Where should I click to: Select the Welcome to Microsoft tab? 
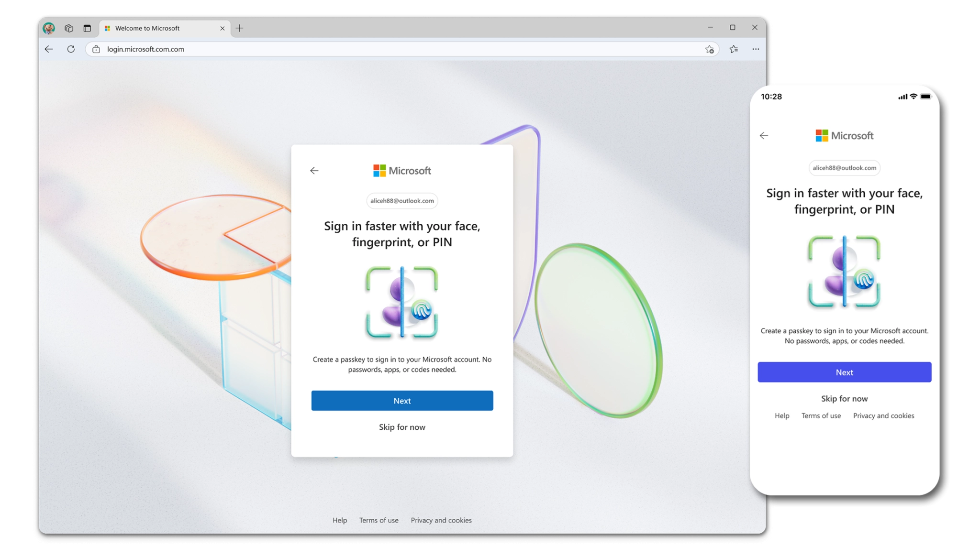point(147,28)
